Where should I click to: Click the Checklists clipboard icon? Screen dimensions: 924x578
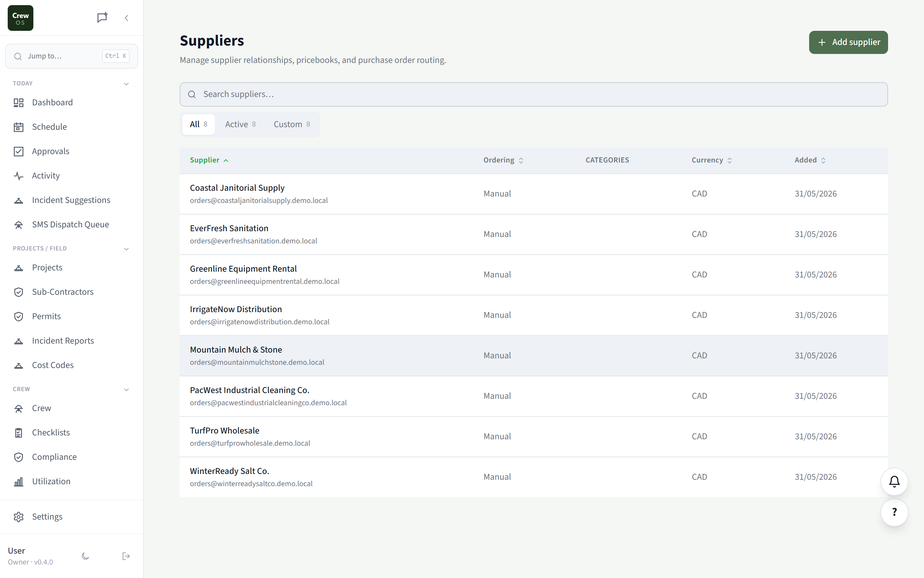coord(19,433)
